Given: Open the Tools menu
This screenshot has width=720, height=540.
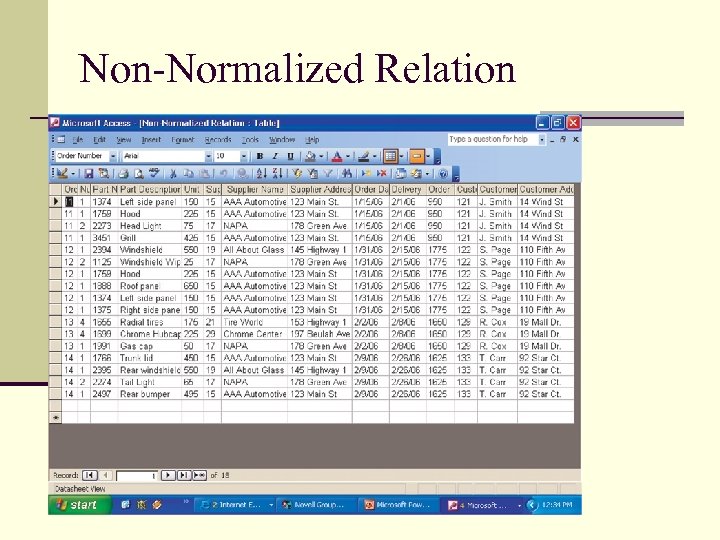Looking at the screenshot, I should coord(250,140).
